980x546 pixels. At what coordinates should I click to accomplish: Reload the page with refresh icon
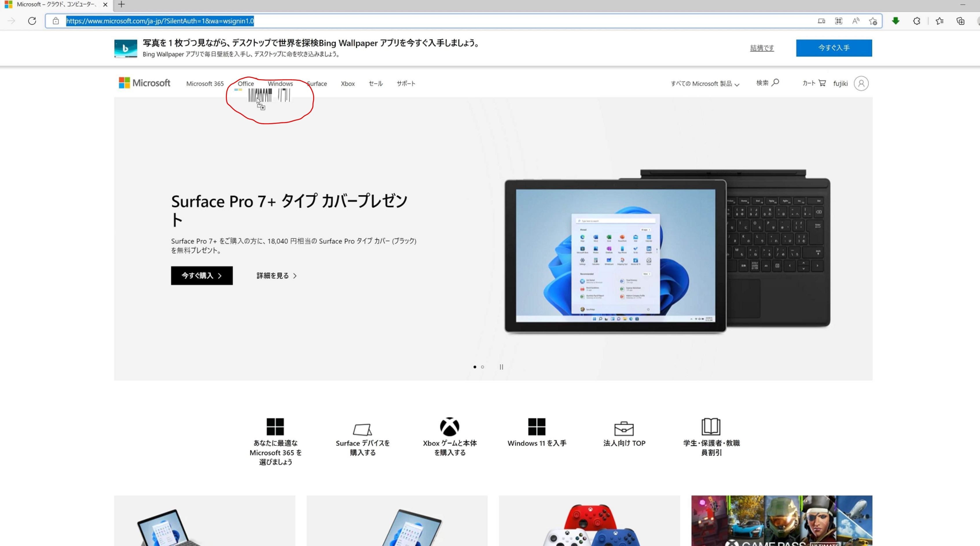[32, 21]
